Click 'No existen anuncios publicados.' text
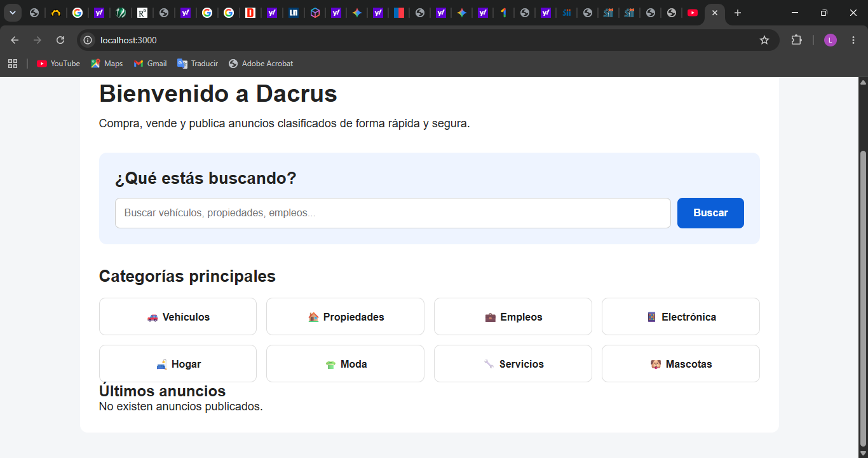The height and width of the screenshot is (458, 868). [181, 406]
